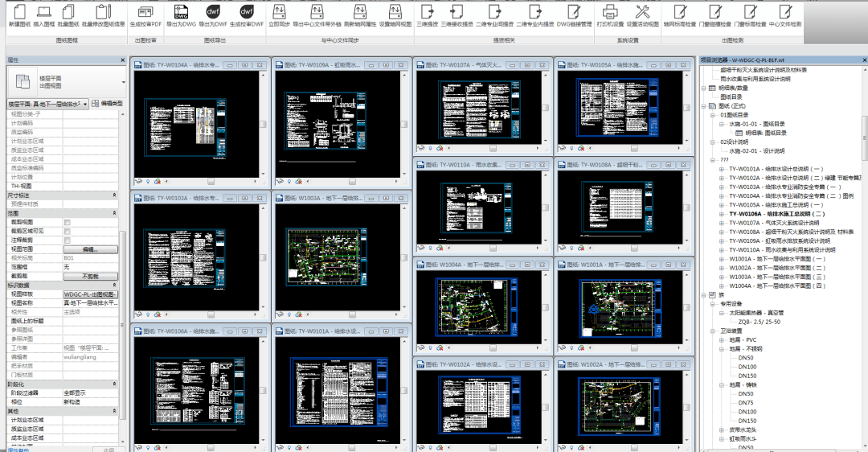Run 中心文件检测 icon
The height and width of the screenshot is (452, 868).
785,15
